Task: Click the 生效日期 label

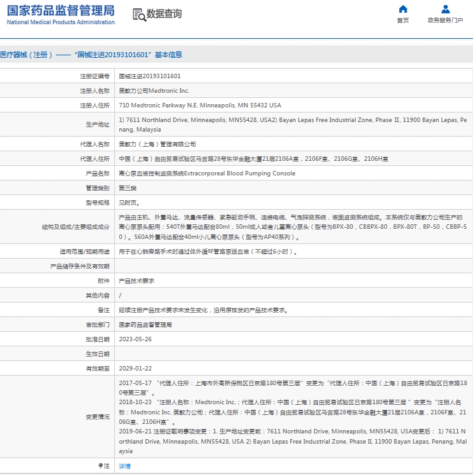Action: (97, 353)
